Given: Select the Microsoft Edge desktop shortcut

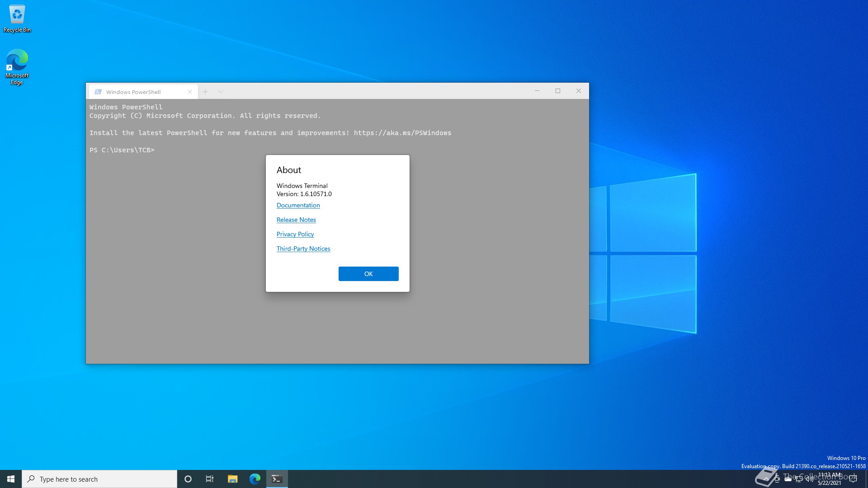Looking at the screenshot, I should [x=17, y=67].
